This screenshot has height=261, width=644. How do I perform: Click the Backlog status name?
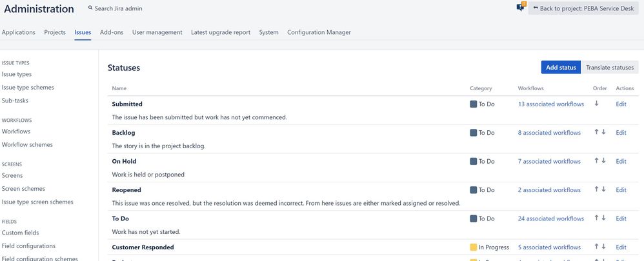123,133
